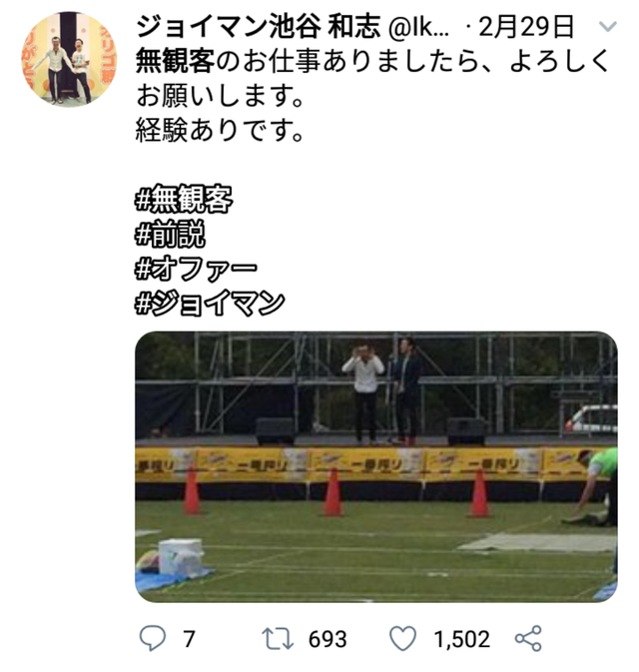Open the share icon menu
This screenshot has height=672, width=639.
coord(528,639)
